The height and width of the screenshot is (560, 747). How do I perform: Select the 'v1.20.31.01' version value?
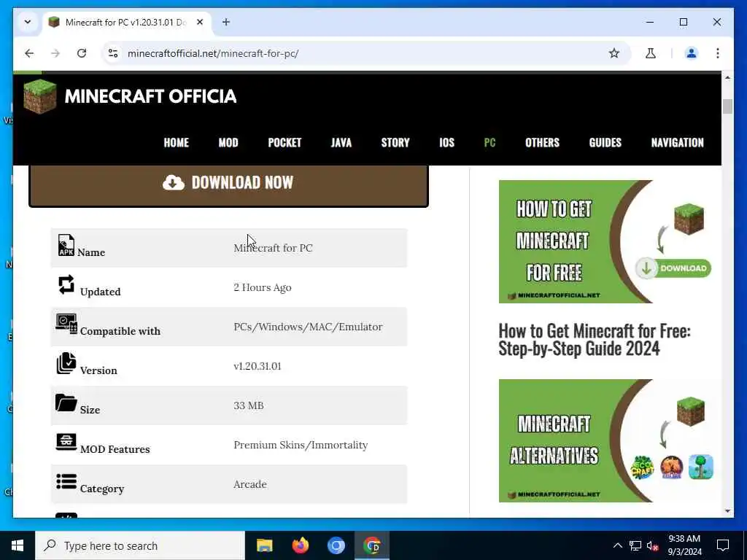pyautogui.click(x=258, y=366)
